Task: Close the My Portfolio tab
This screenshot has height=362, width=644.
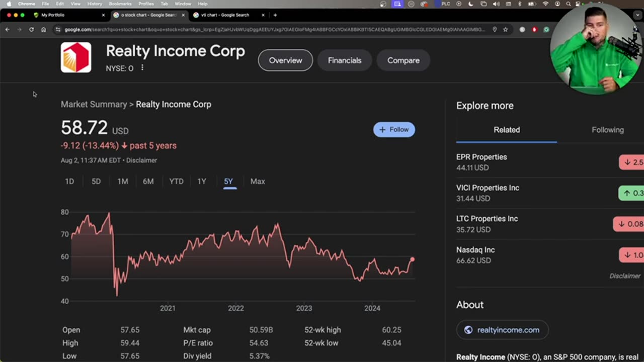Action: pos(104,15)
